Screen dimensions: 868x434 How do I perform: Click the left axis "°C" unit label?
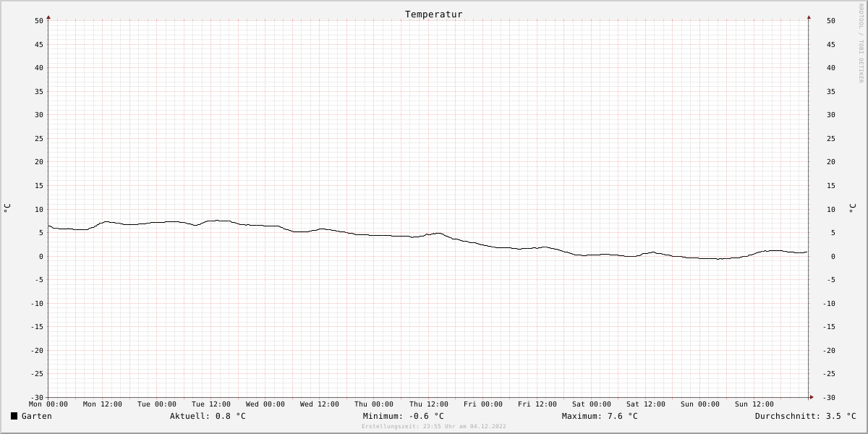[x=7, y=208]
